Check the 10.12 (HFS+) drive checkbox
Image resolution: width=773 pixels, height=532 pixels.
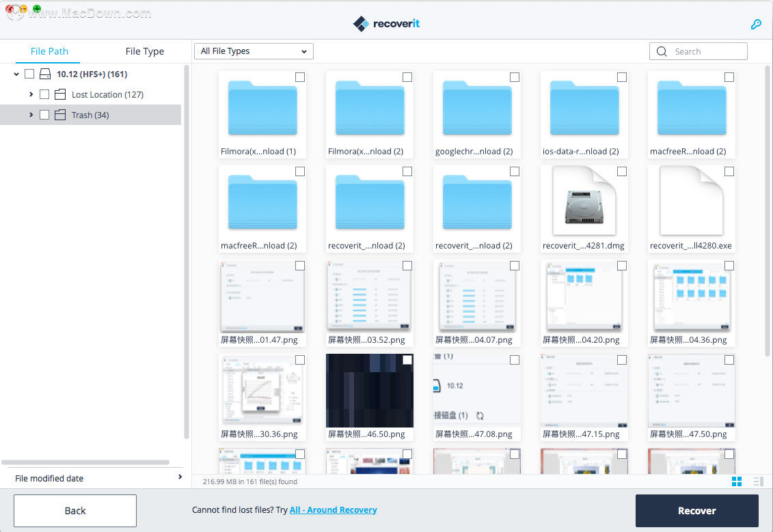29,74
